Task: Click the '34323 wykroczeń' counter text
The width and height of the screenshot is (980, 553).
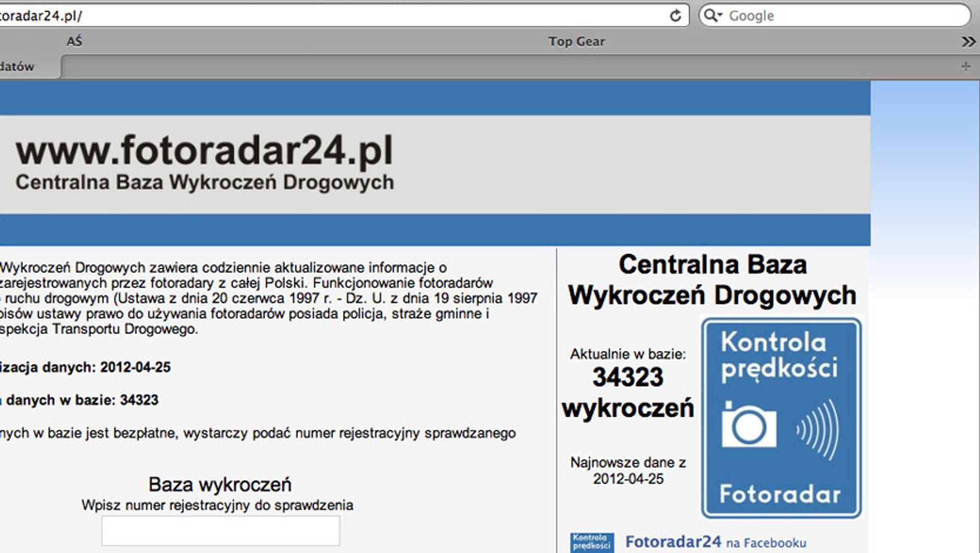Action: tap(628, 392)
